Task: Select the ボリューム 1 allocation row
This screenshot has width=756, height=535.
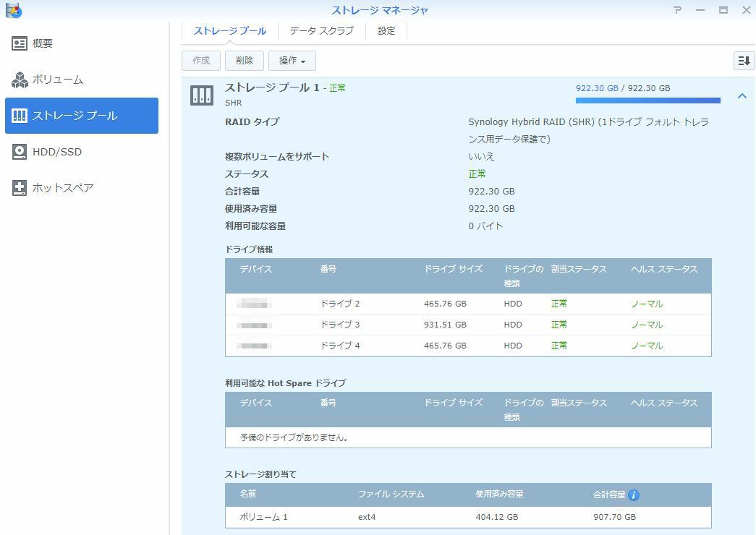Action: coord(467,517)
